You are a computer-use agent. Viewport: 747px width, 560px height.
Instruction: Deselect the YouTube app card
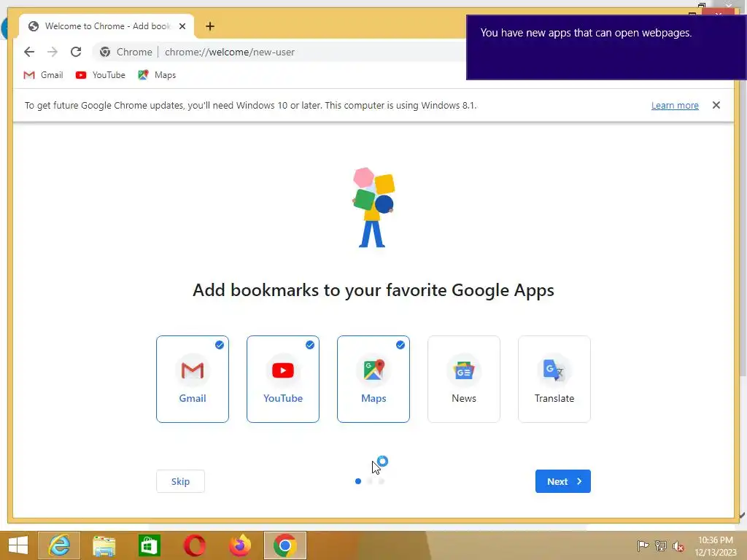283,379
